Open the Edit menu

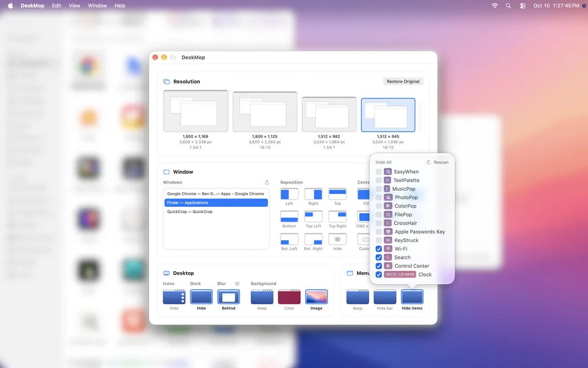[x=57, y=6]
